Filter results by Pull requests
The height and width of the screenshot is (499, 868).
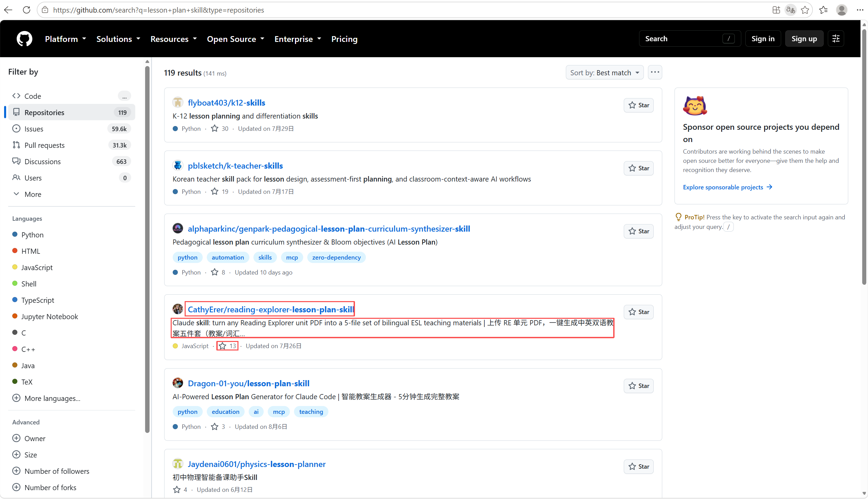[71, 145]
